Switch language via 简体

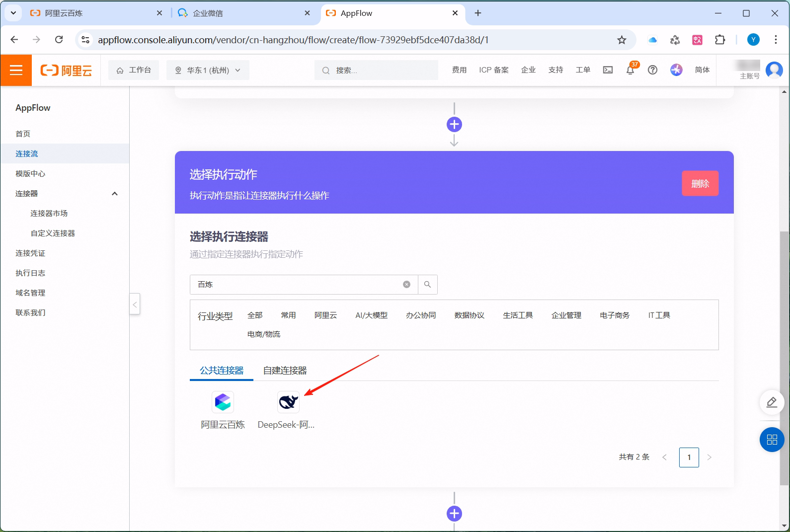(x=702, y=70)
